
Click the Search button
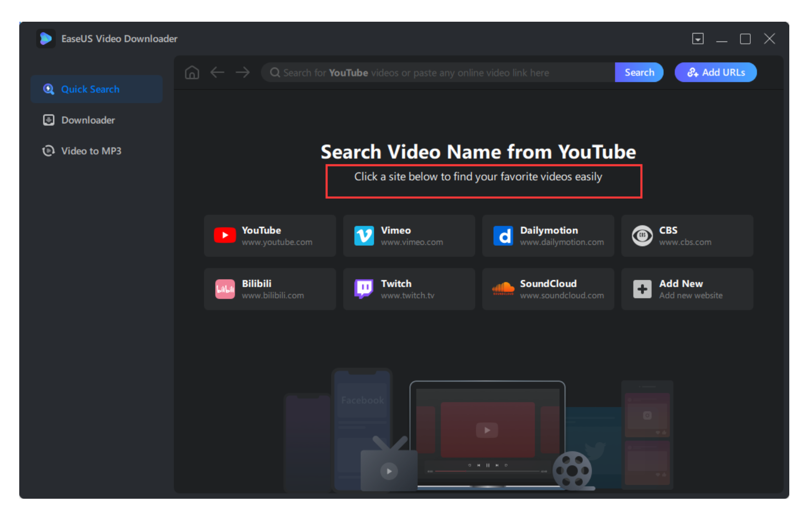639,73
